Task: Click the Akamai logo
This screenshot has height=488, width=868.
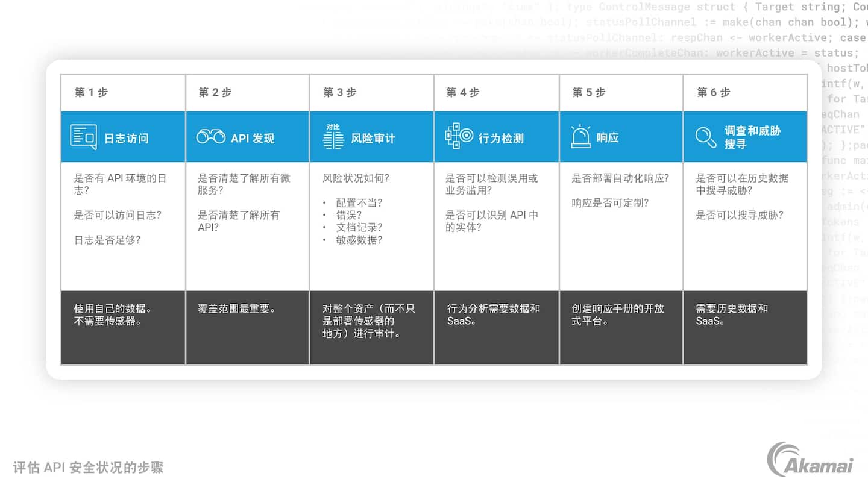Action: pos(810,460)
